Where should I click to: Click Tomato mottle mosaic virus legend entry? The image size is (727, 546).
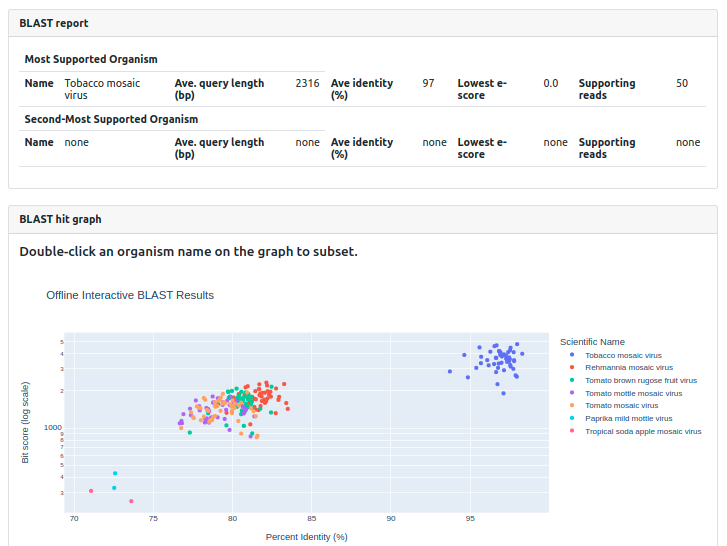[x=633, y=393]
